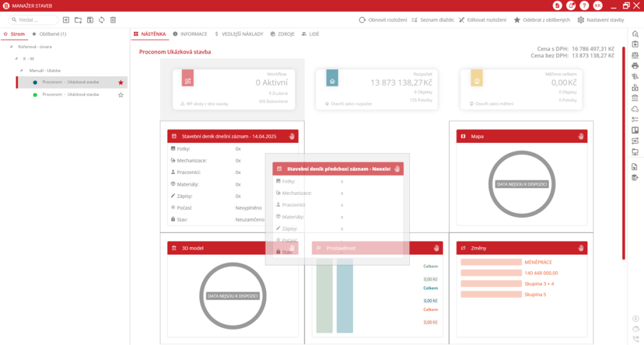Click Odebrat z oblíbených to remove favorite
Screen dimensions: 644x345
tap(541, 20)
